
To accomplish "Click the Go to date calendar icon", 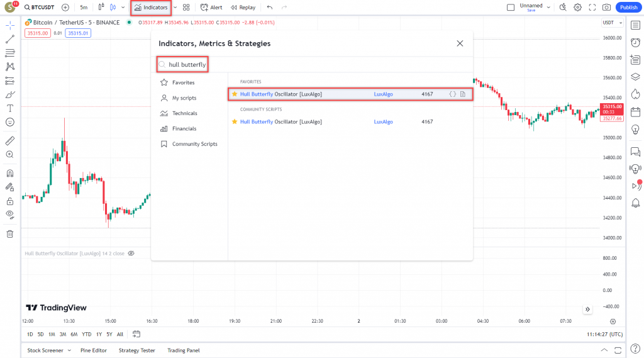I will click(x=136, y=334).
